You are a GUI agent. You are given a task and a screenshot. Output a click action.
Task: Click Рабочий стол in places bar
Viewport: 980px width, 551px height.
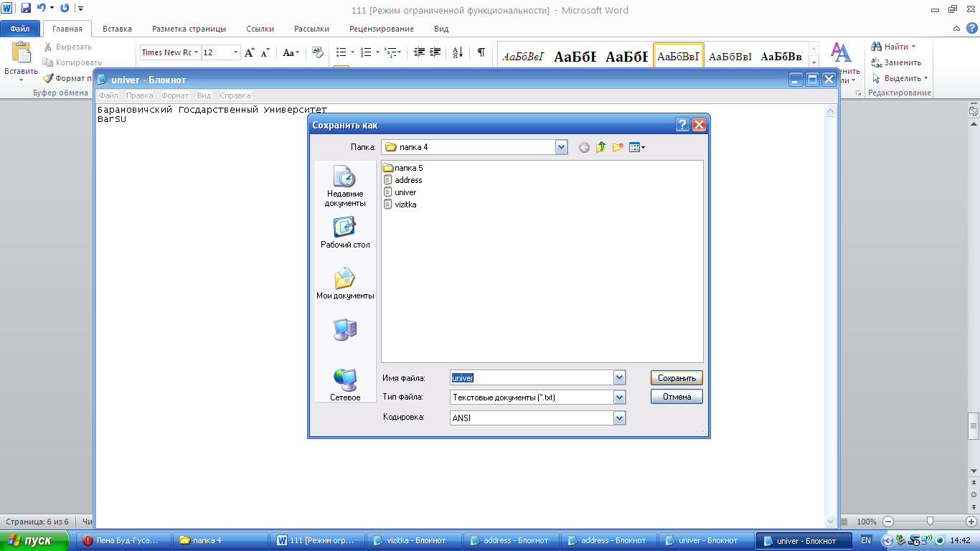(345, 234)
